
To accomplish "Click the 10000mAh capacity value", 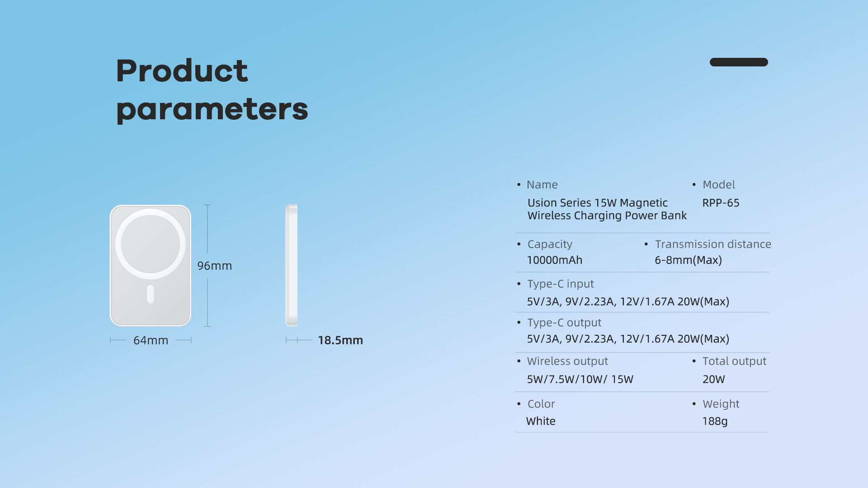I will pos(554,260).
